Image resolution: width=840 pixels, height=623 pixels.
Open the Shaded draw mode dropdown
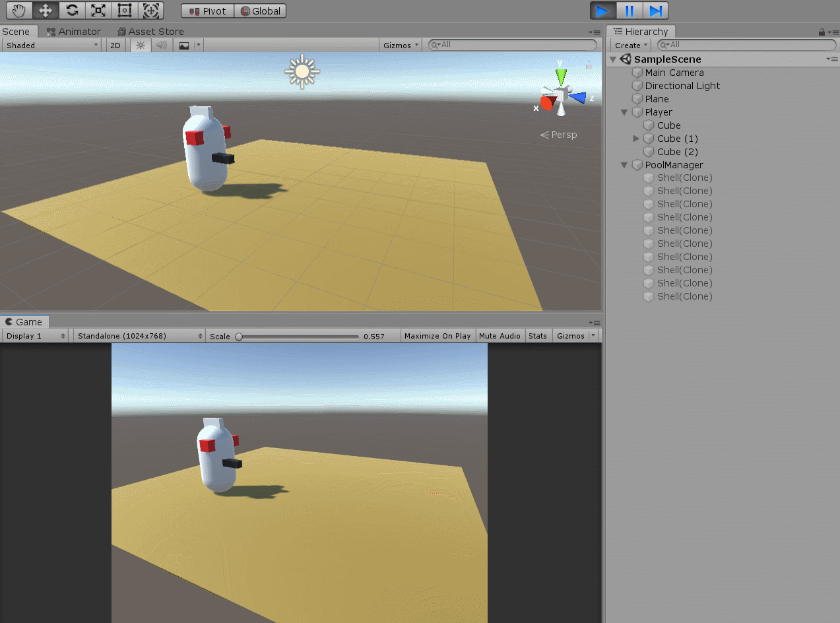[51, 45]
